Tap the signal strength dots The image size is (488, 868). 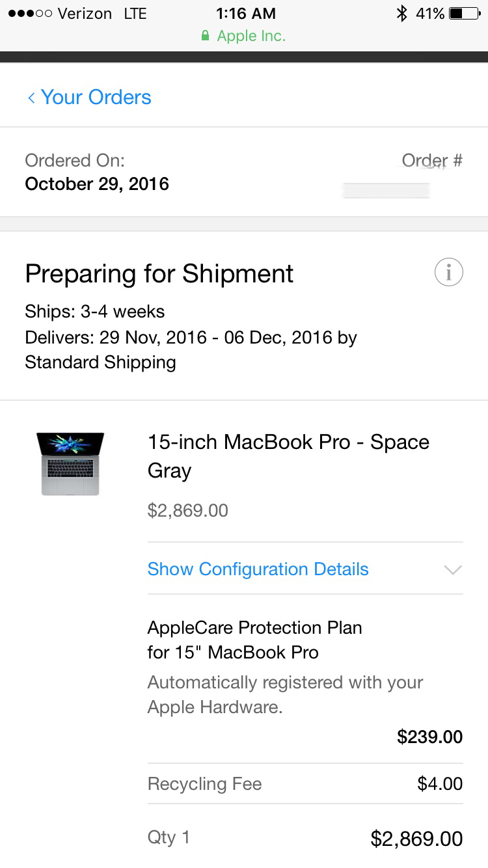click(30, 13)
